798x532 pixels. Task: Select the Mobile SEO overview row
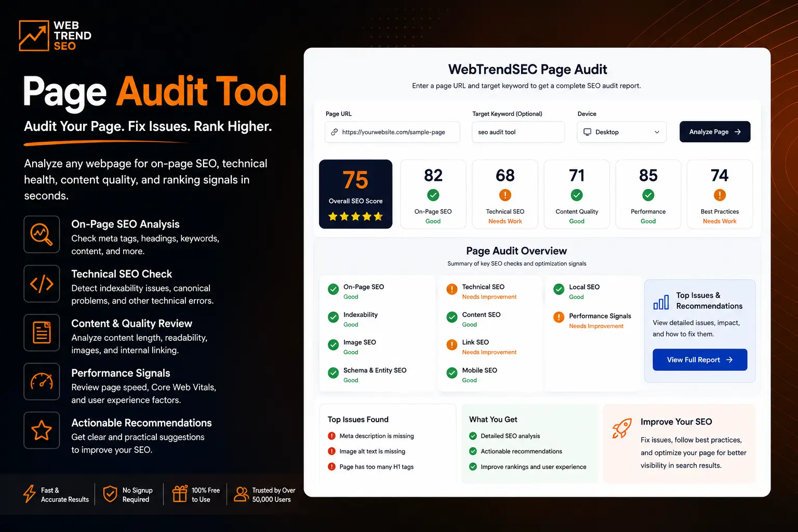(472, 375)
